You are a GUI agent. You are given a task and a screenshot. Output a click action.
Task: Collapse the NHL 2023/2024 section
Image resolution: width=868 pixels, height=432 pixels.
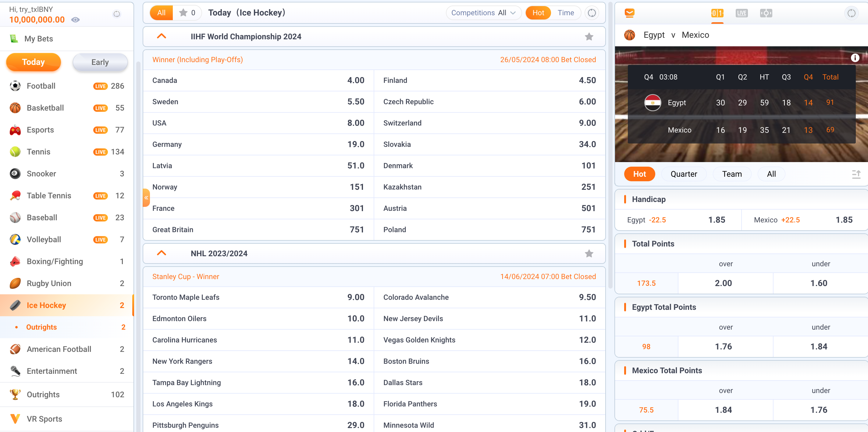162,253
